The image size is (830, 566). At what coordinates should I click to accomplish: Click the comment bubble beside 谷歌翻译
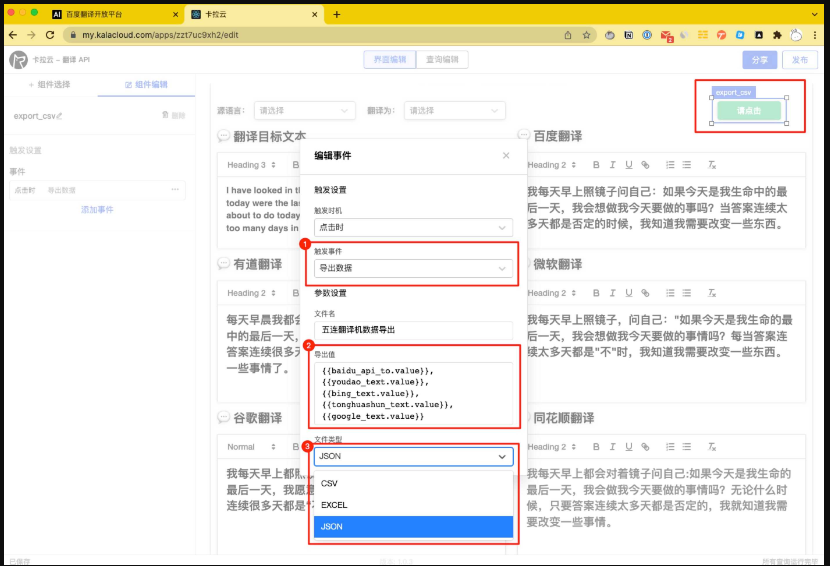(x=223, y=417)
